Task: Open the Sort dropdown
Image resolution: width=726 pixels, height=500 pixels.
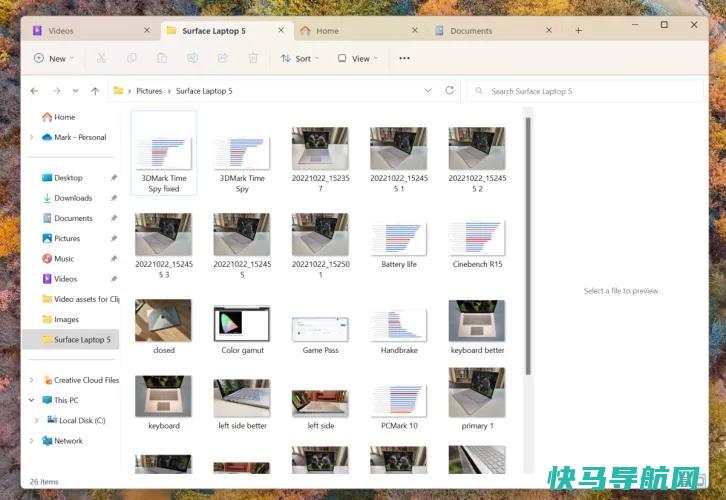Action: [x=300, y=59]
